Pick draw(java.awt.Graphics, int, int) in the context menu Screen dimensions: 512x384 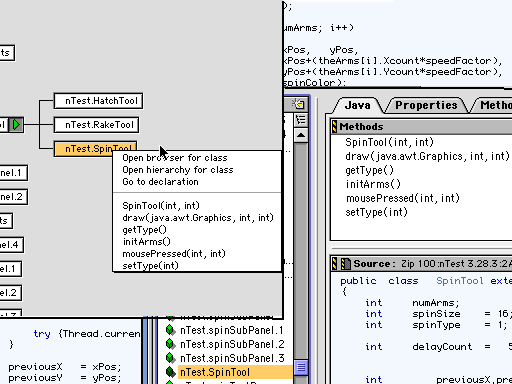point(198,218)
